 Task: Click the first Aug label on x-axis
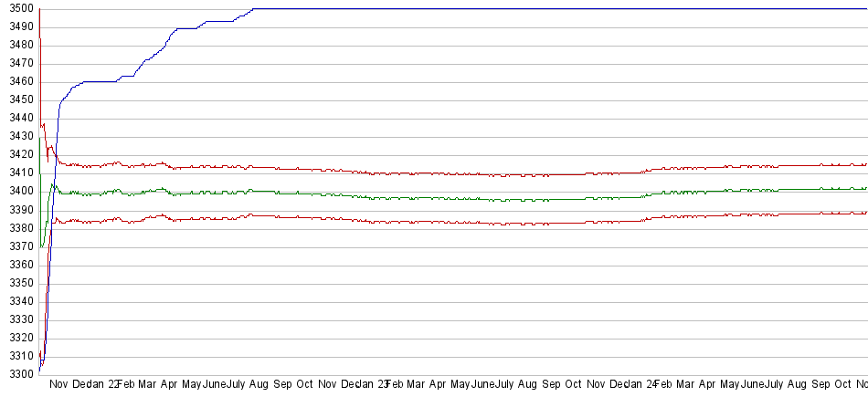(259, 385)
